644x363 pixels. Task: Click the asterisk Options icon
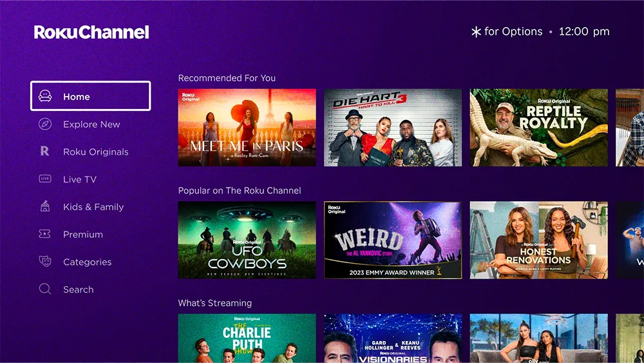point(476,32)
